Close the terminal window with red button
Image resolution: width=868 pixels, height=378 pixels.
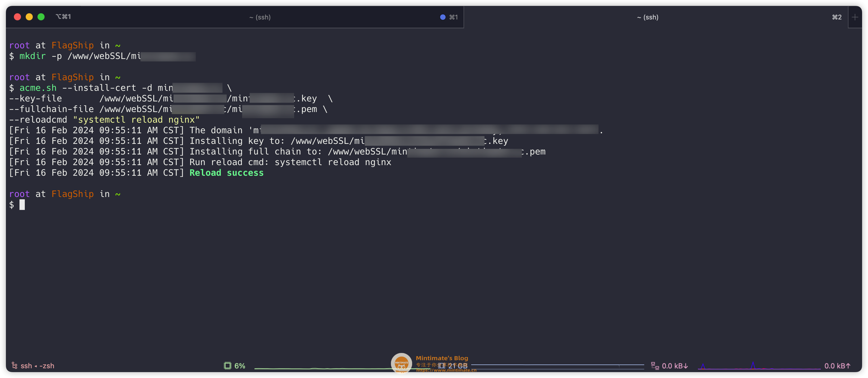[x=17, y=17]
